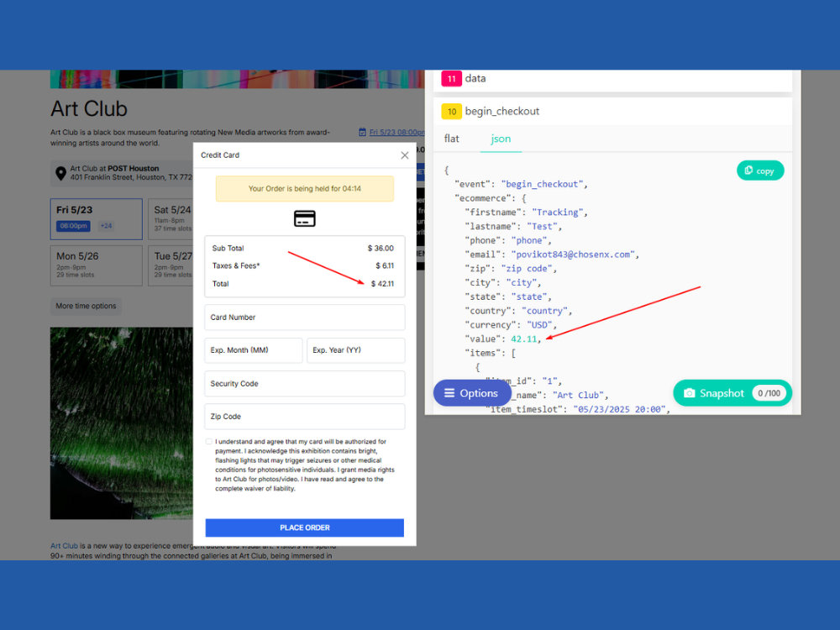Click the Snapshot camera icon
The image size is (840, 630).
click(690, 393)
